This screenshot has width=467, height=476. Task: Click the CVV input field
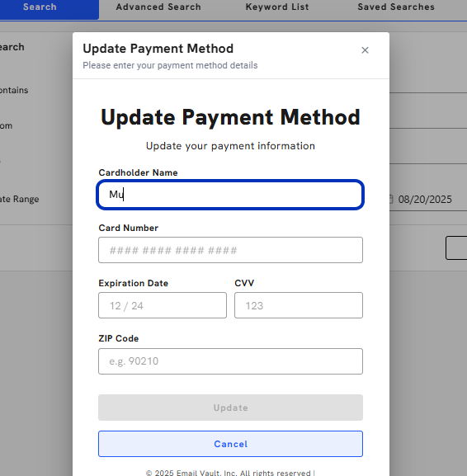299,305
